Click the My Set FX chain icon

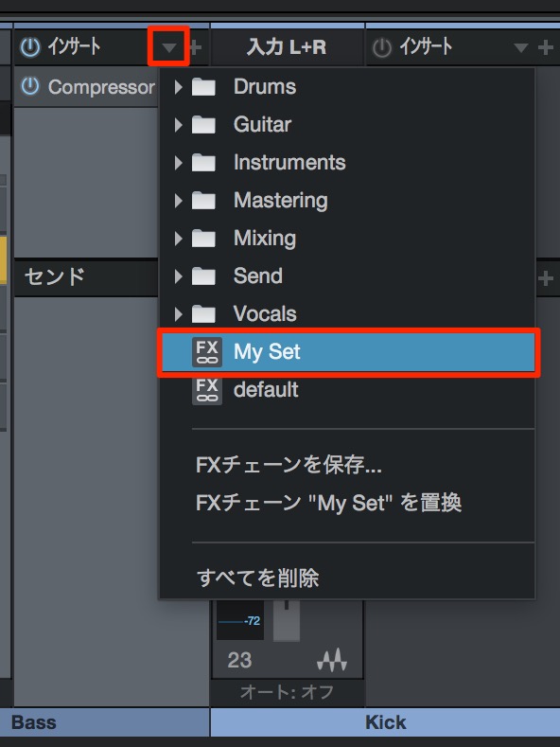[x=206, y=352]
